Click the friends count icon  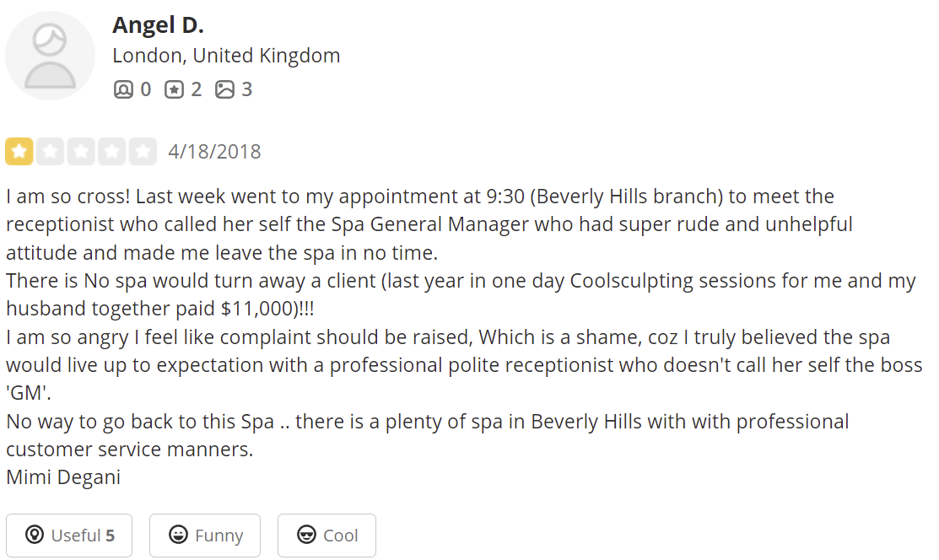coord(123,90)
